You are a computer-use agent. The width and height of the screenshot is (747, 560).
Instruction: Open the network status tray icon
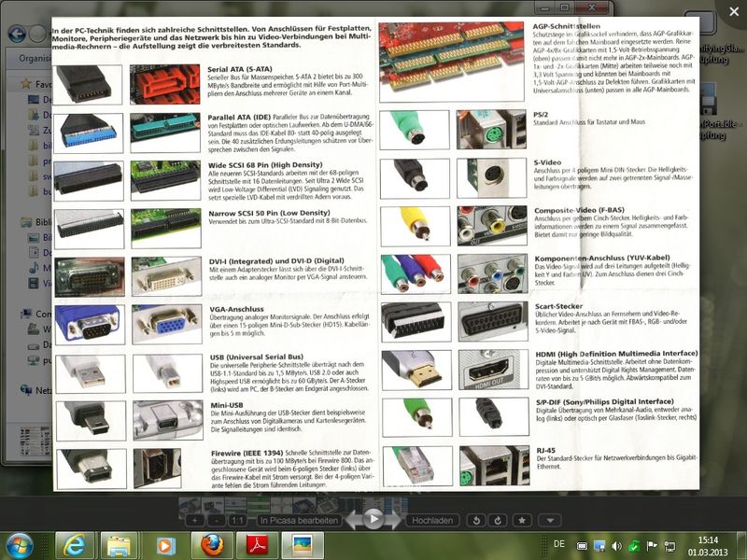coord(669,546)
